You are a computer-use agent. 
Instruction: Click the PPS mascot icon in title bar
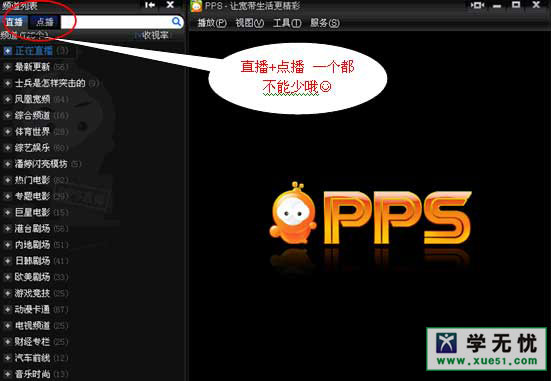pyautogui.click(x=196, y=6)
